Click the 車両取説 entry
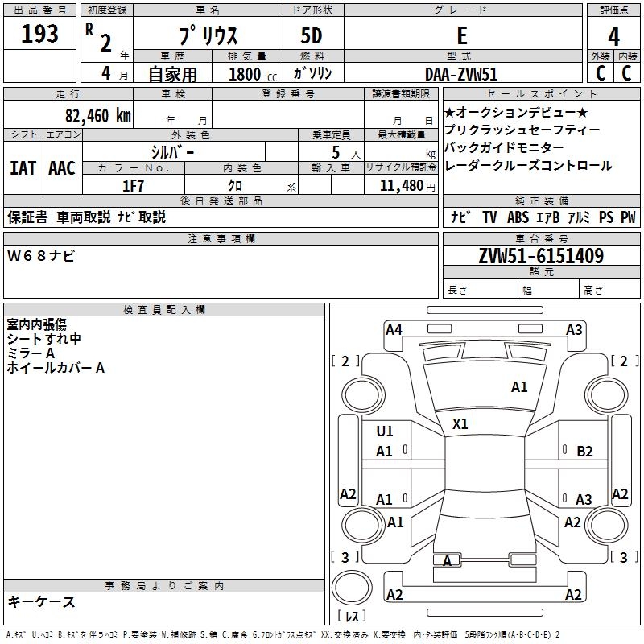644x644 pixels. 84,217
